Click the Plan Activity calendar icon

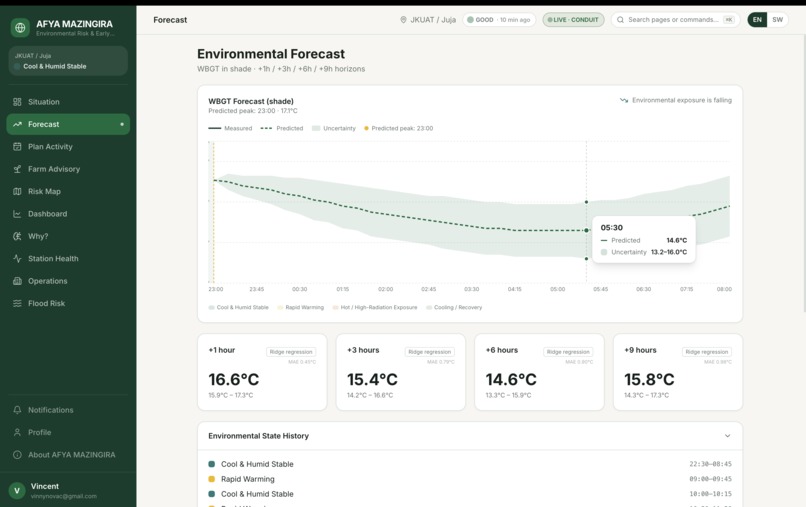pyautogui.click(x=17, y=147)
